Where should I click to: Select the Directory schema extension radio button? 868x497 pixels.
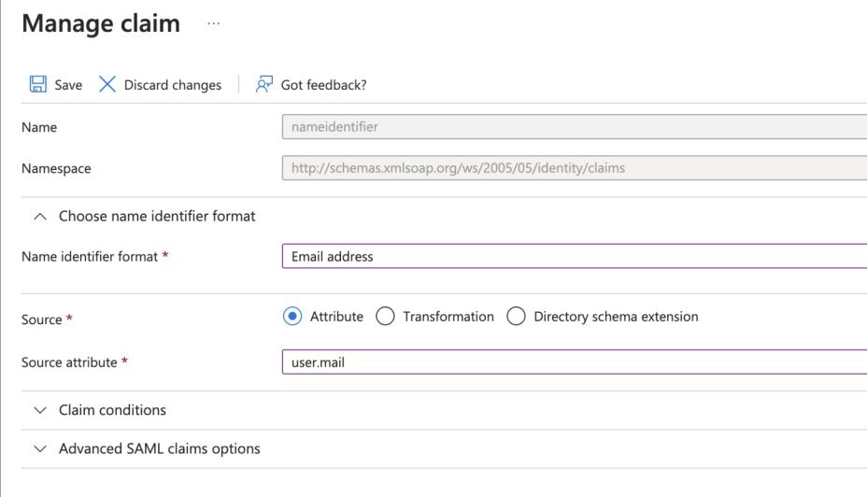[516, 317]
